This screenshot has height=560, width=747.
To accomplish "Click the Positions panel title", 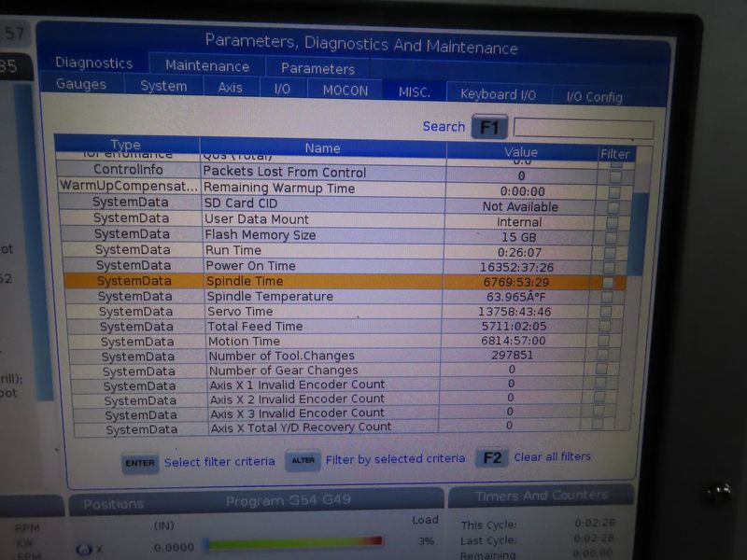I will point(113,504).
